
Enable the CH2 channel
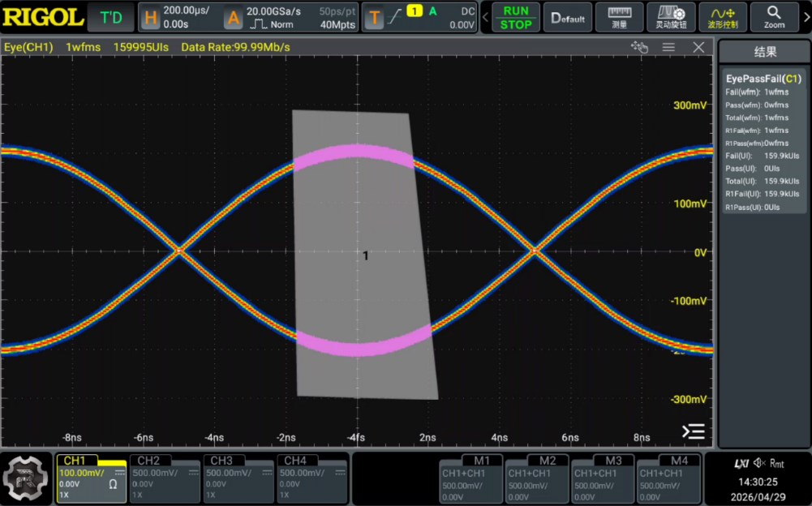pos(165,478)
